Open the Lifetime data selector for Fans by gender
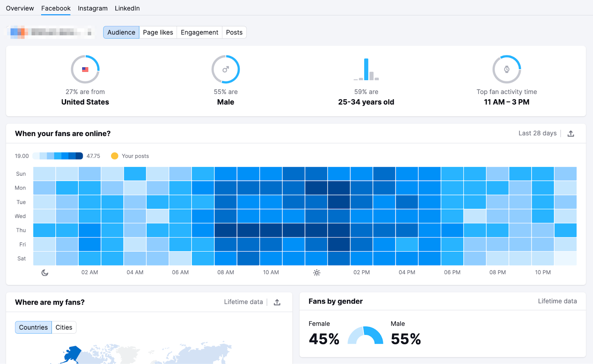This screenshot has width=593, height=364. coord(557,301)
